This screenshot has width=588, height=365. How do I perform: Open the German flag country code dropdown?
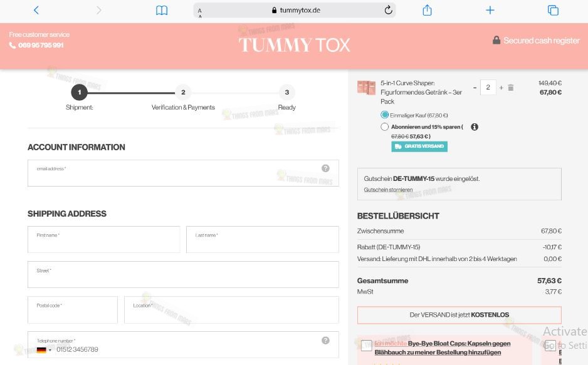44,350
